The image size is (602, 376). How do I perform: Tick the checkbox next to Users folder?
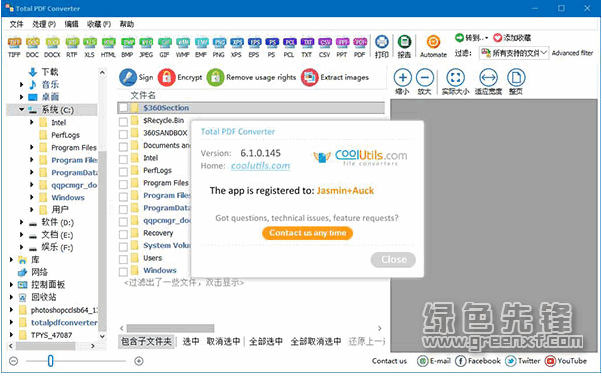pyautogui.click(x=123, y=259)
